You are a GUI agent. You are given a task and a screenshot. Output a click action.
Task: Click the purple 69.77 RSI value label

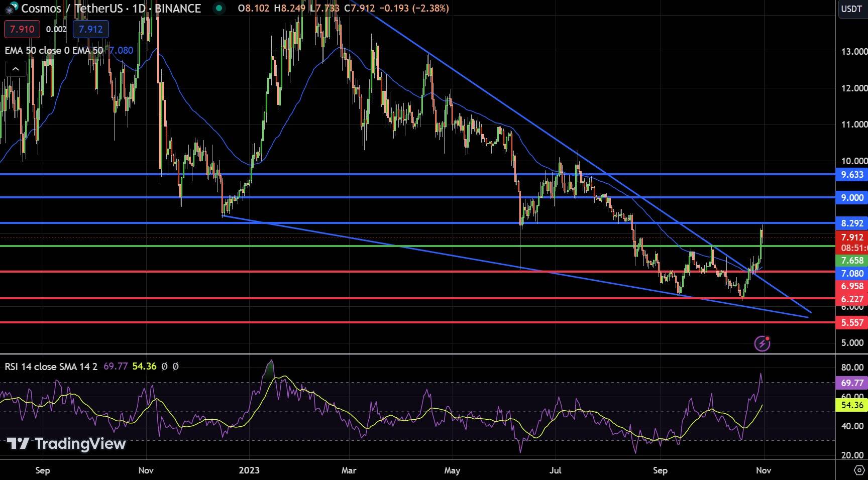tap(852, 383)
